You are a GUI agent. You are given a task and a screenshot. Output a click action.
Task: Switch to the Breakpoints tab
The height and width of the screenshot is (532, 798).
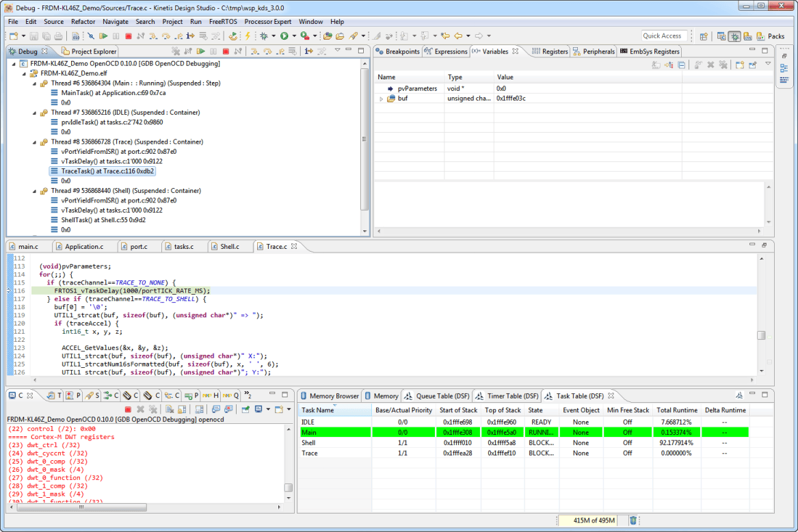tap(397, 51)
